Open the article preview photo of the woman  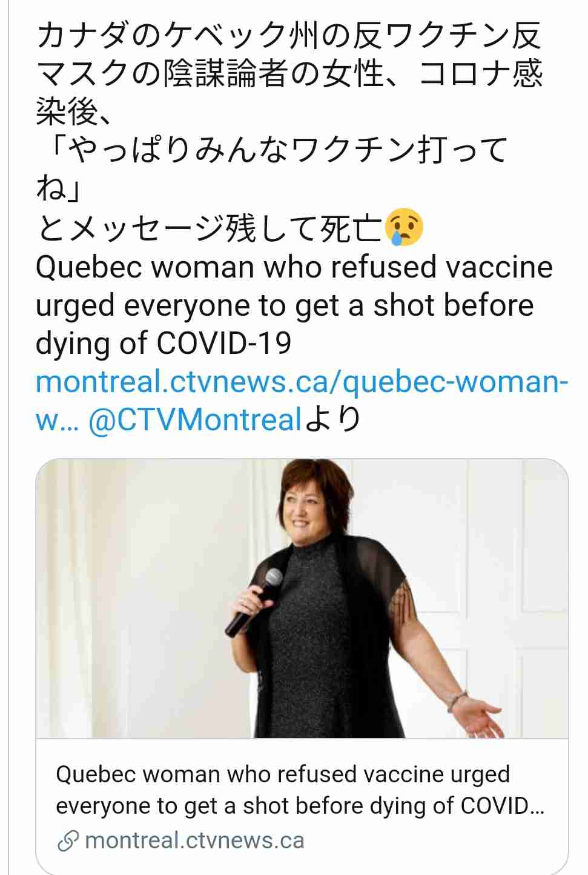click(x=302, y=599)
